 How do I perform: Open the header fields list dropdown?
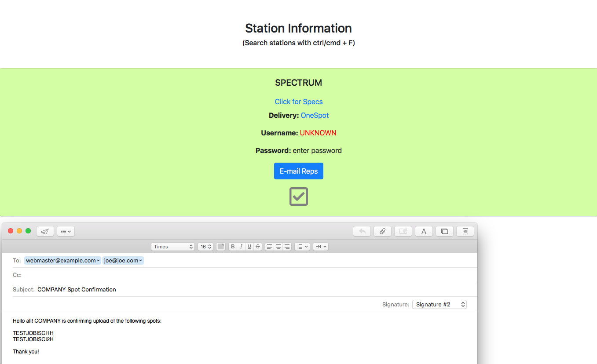click(x=66, y=231)
